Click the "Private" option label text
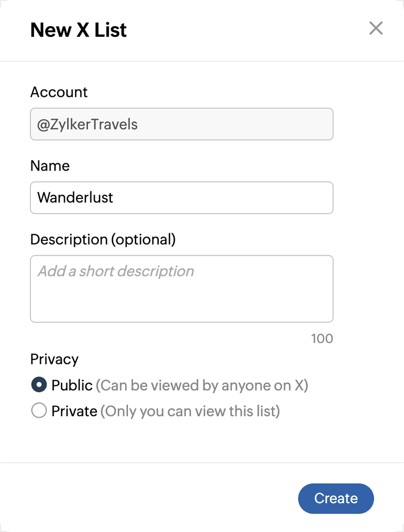This screenshot has height=532, width=404. tap(75, 411)
